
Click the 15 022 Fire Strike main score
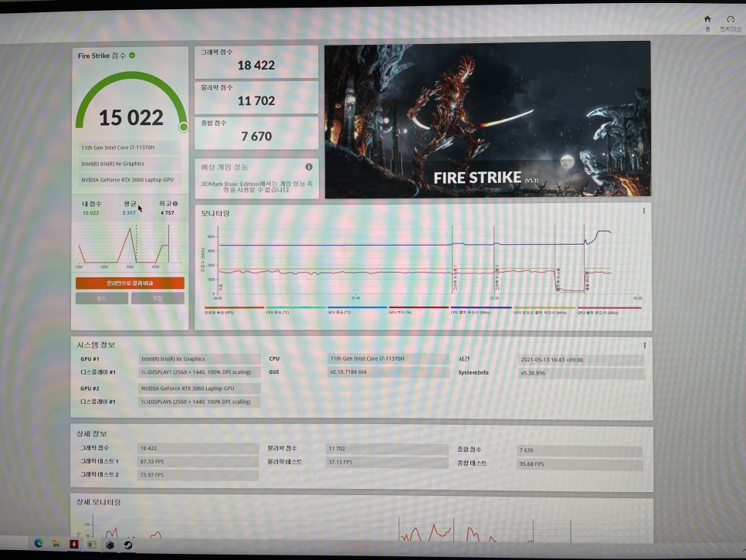coord(131,117)
